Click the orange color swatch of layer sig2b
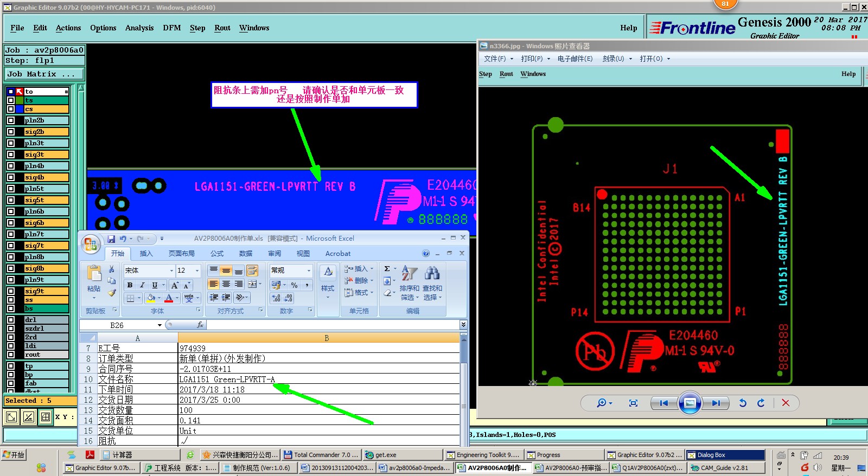Image resolution: width=868 pixels, height=476 pixels. click(x=47, y=132)
